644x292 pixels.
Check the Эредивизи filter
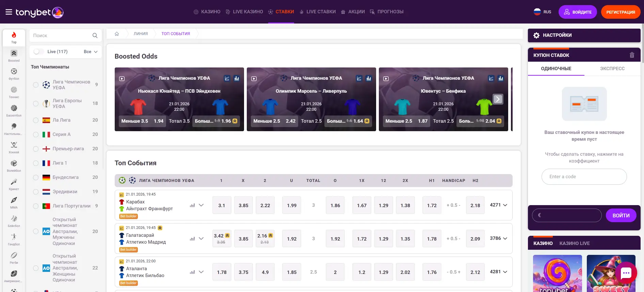[x=36, y=192]
